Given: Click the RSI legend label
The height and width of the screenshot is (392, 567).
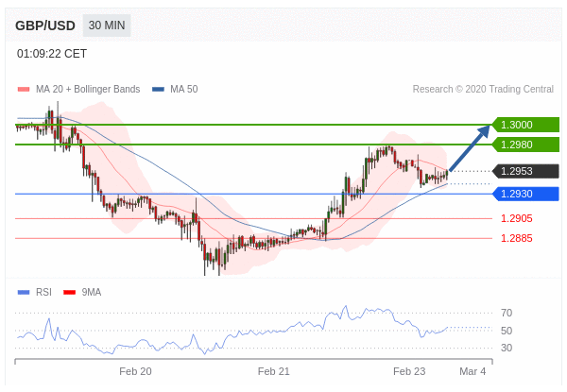Looking at the screenshot, I should [43, 292].
